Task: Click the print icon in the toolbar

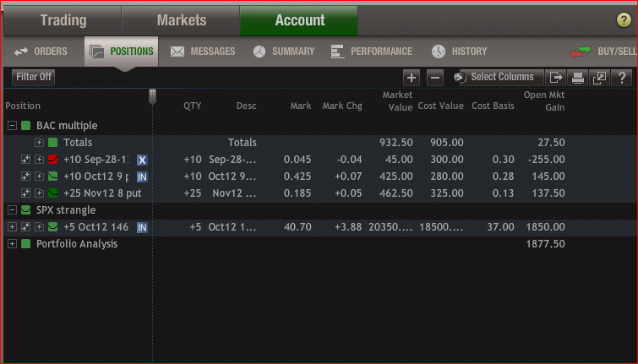Action: [x=578, y=77]
